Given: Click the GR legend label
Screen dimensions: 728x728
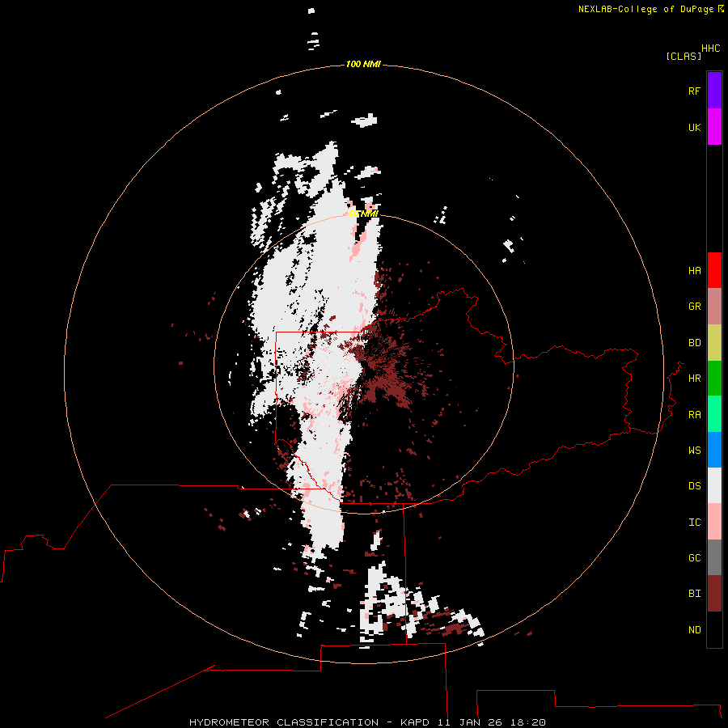Looking at the screenshot, I should click(694, 307).
